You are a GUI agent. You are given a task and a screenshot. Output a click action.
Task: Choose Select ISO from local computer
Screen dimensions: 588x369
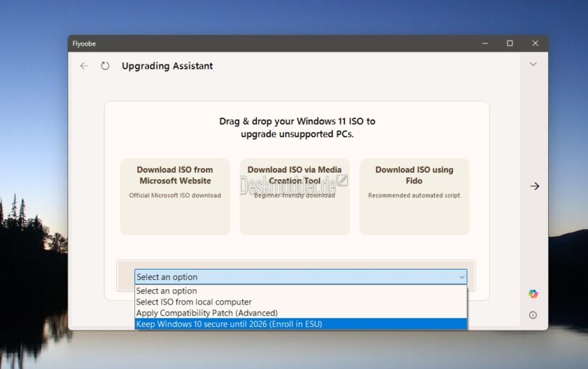pos(194,302)
